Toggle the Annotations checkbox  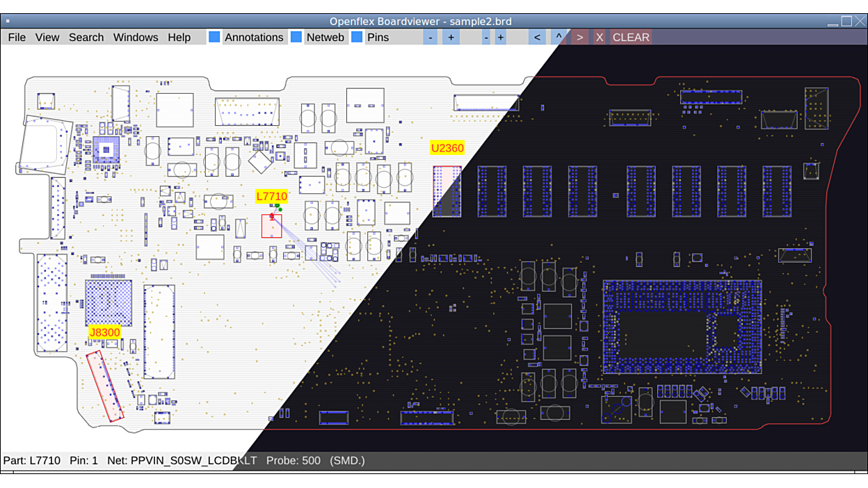(215, 38)
